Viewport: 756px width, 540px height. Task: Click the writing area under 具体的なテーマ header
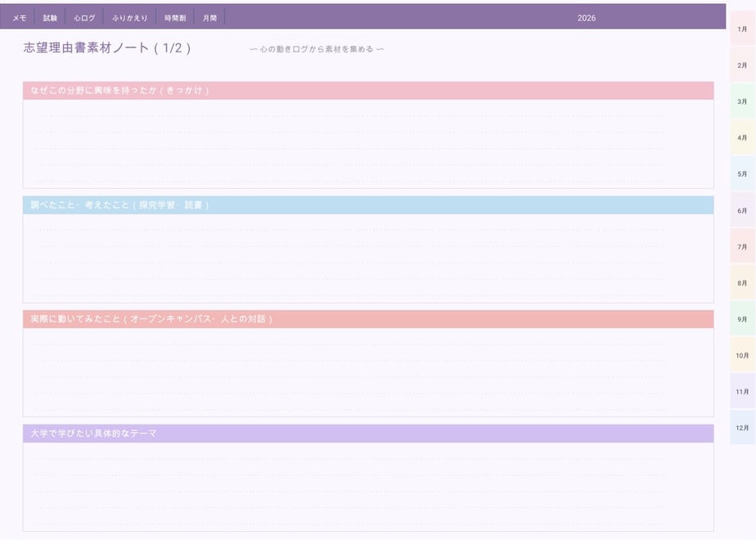click(x=368, y=487)
